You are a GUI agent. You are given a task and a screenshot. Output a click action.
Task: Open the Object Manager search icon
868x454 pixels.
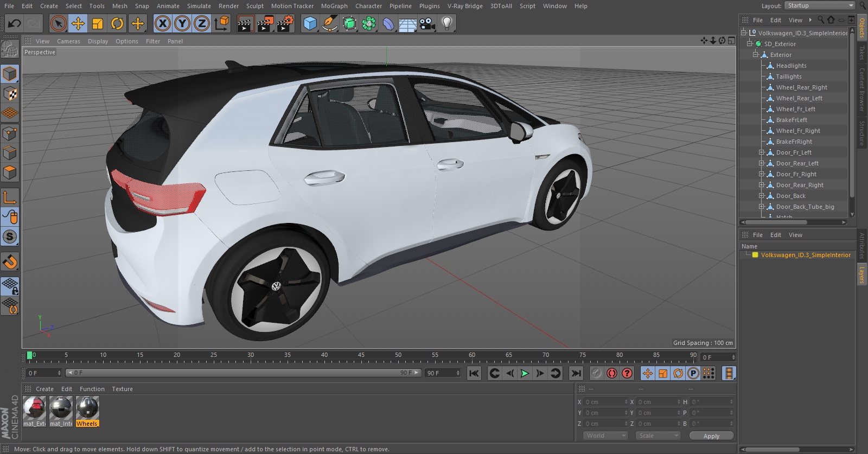[x=821, y=20]
